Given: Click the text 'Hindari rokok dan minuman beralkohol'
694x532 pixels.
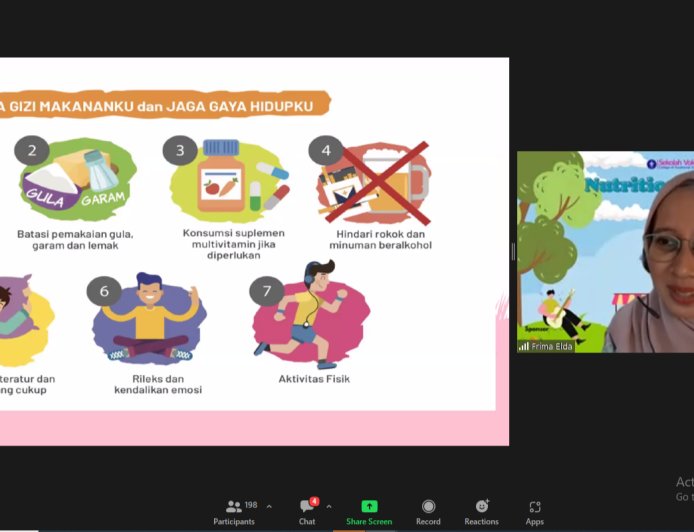Looking at the screenshot, I should 381,239.
